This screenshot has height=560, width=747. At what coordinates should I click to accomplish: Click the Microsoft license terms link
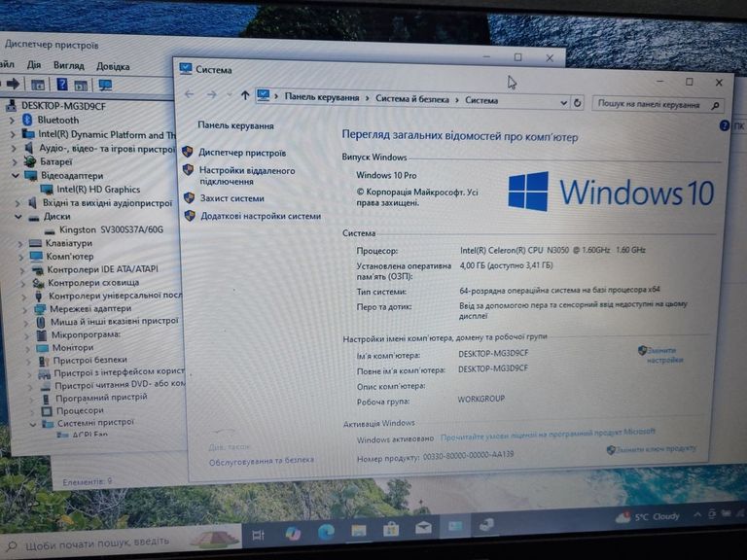pyautogui.click(x=548, y=435)
